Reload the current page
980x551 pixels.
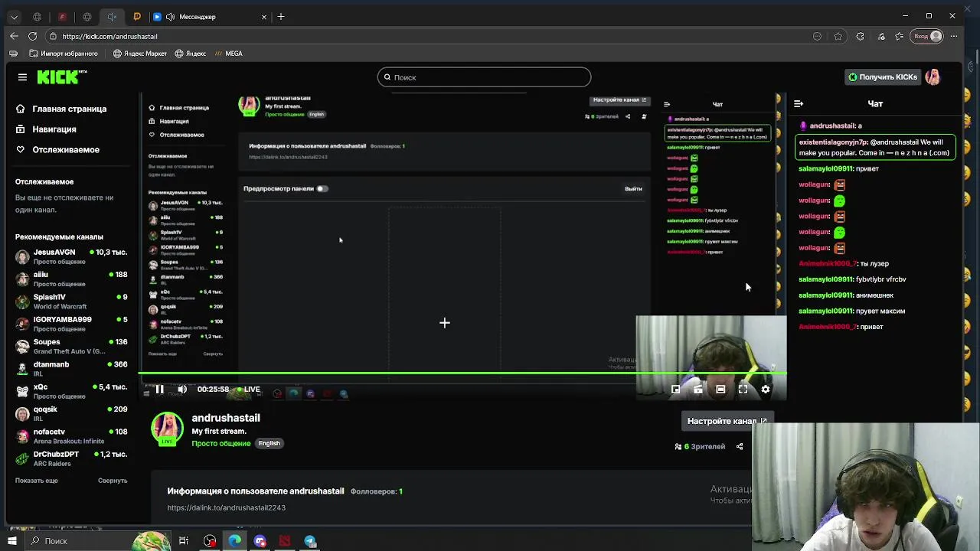click(x=32, y=36)
